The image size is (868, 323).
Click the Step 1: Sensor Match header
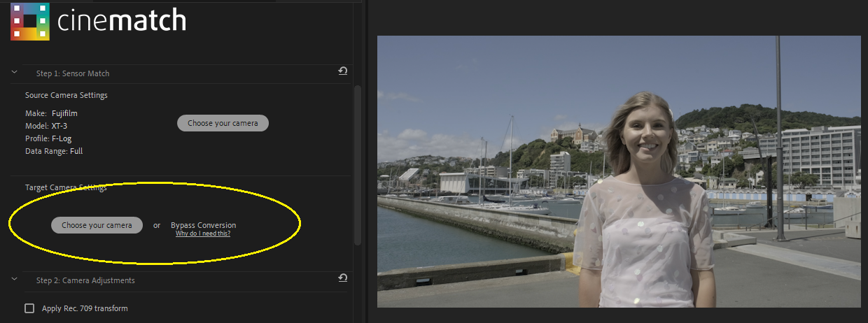pos(73,73)
